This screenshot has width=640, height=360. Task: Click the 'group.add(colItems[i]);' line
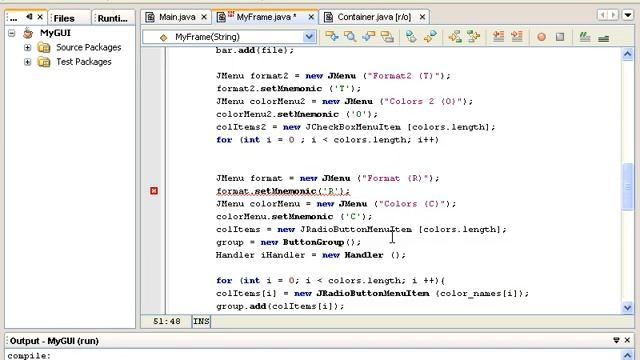coord(280,306)
